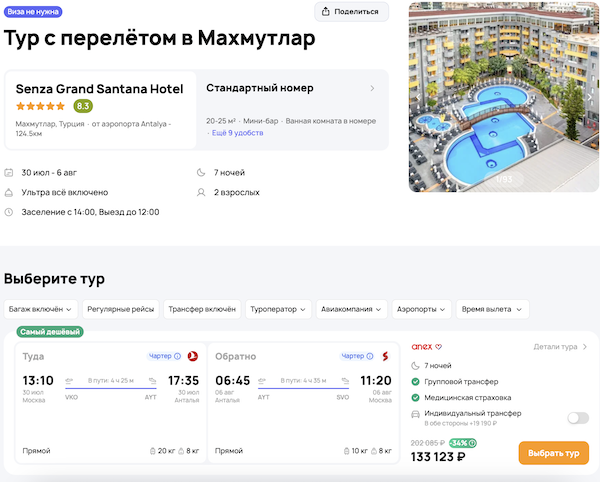
Task: Expand the Стандартный номер room details chevron
Action: coord(372,89)
